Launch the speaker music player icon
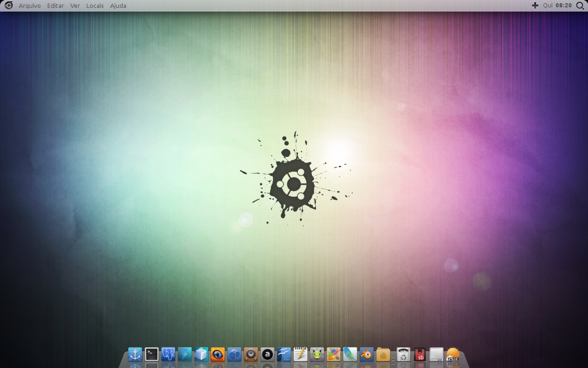 click(x=251, y=354)
